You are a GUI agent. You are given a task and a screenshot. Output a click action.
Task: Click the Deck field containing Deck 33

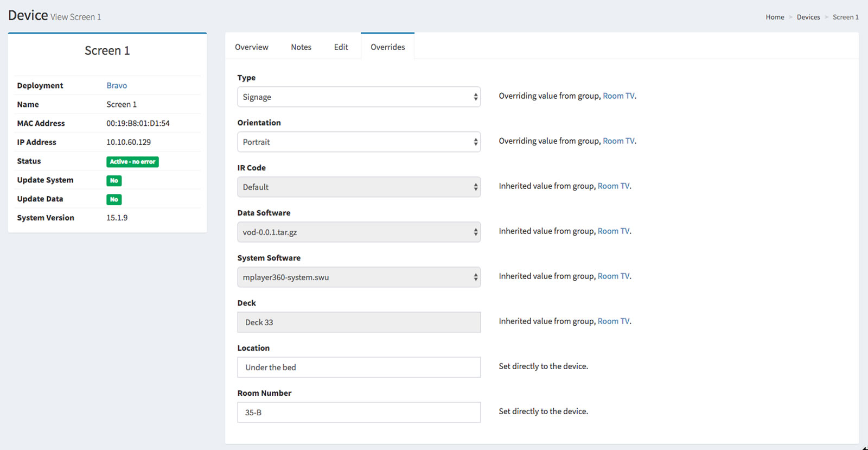(x=359, y=322)
